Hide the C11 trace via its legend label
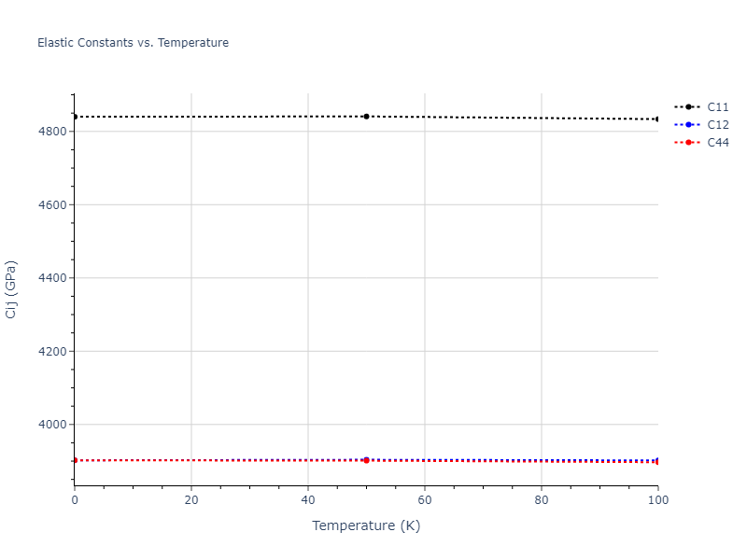The image size is (747, 560). [717, 106]
